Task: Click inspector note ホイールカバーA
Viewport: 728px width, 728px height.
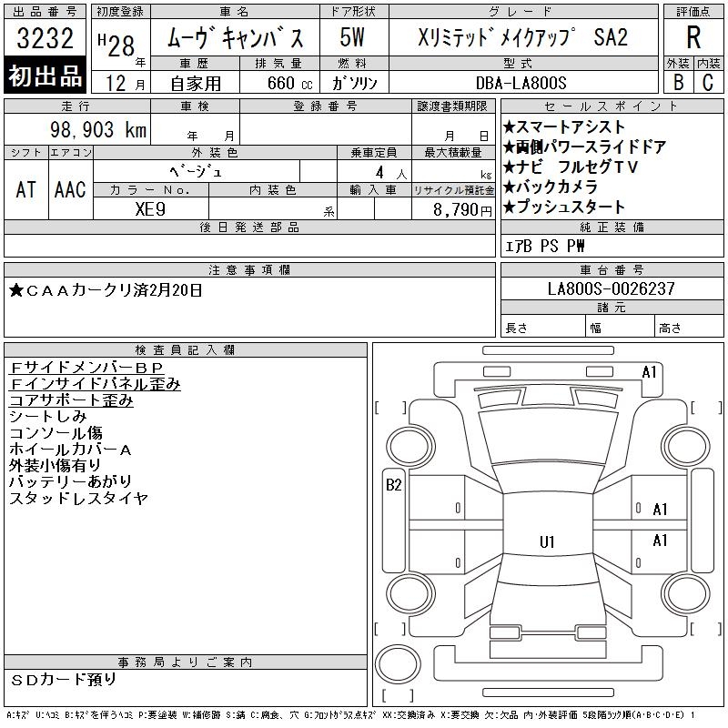Action: pos(70,450)
